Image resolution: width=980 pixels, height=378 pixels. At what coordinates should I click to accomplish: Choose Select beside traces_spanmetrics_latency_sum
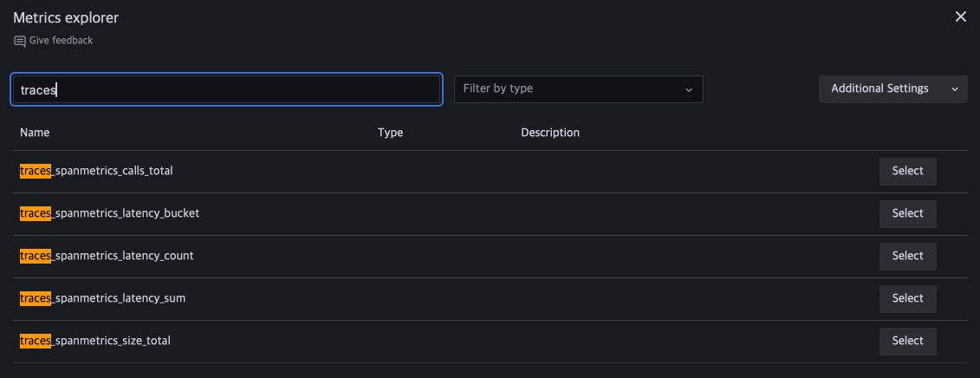(x=907, y=298)
